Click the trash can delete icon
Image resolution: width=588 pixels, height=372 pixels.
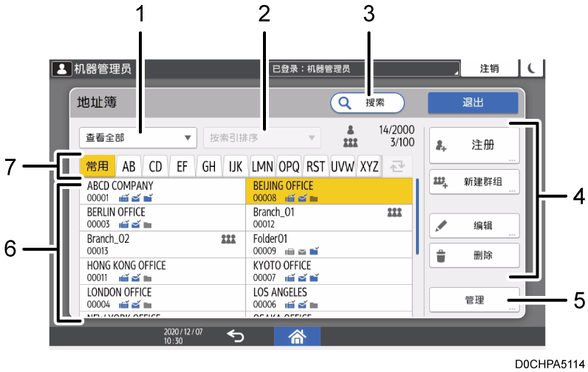442,255
